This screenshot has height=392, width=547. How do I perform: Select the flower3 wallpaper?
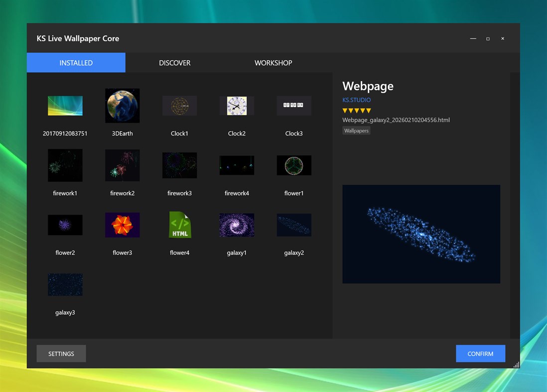pos(122,225)
